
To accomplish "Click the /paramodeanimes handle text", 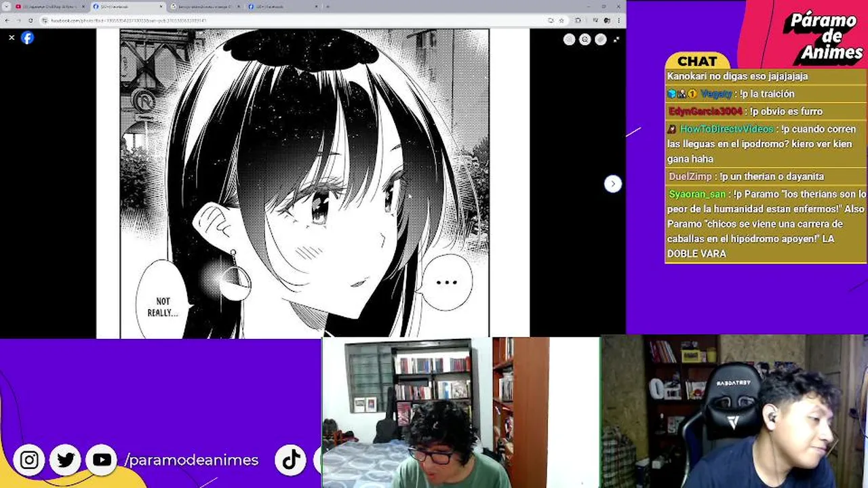I will 192,460.
